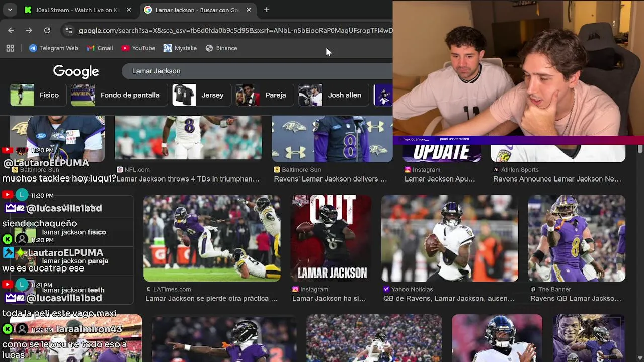The width and height of the screenshot is (644, 362).
Task: Open the Gmail bookmark
Action: point(100,48)
